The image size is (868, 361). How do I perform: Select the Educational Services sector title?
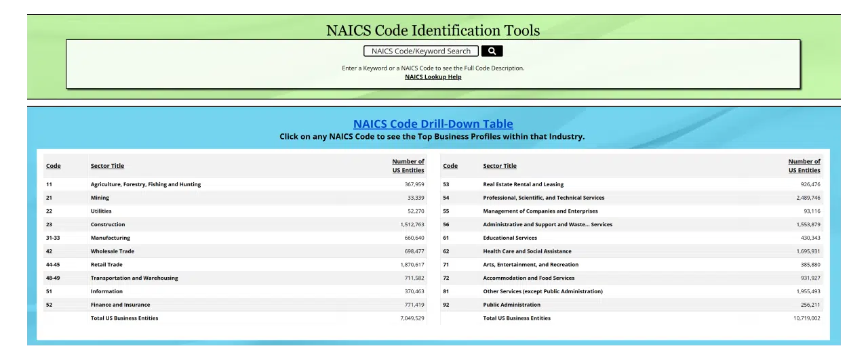click(510, 238)
